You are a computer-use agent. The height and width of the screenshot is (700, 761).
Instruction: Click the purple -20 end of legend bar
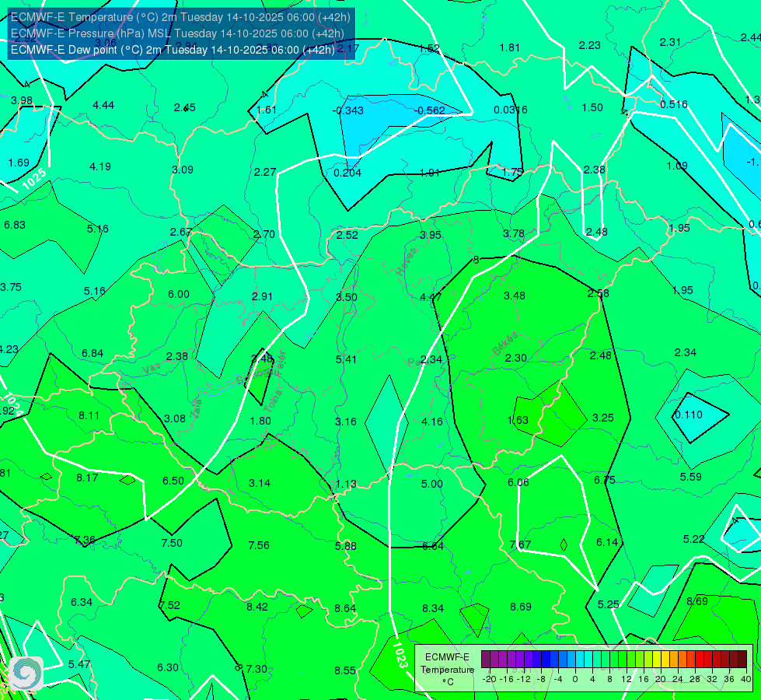point(486,660)
